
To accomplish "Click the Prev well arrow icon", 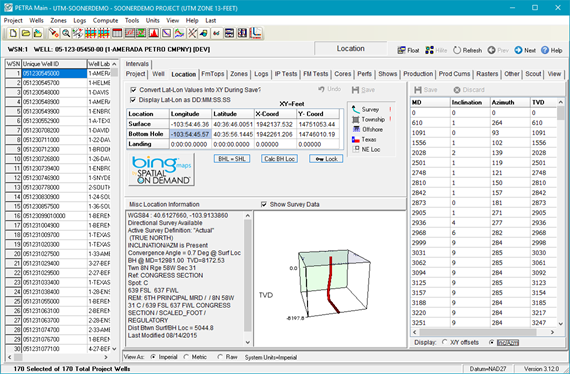I will click(491, 50).
